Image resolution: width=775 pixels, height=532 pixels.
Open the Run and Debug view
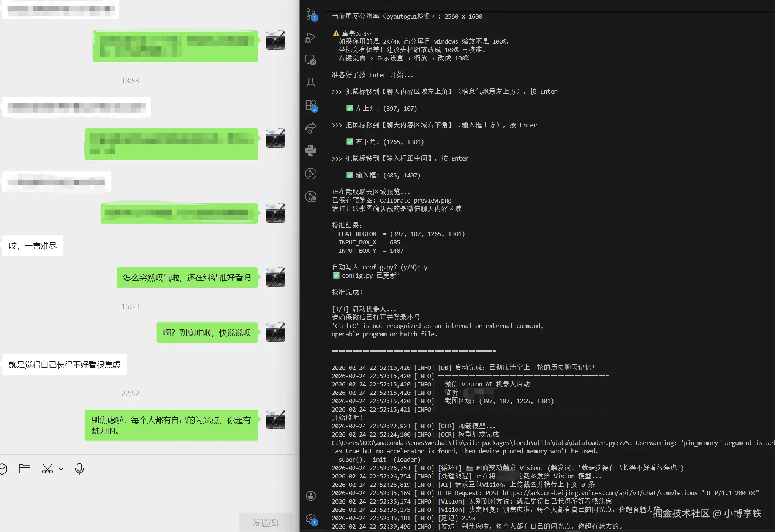tap(310, 37)
